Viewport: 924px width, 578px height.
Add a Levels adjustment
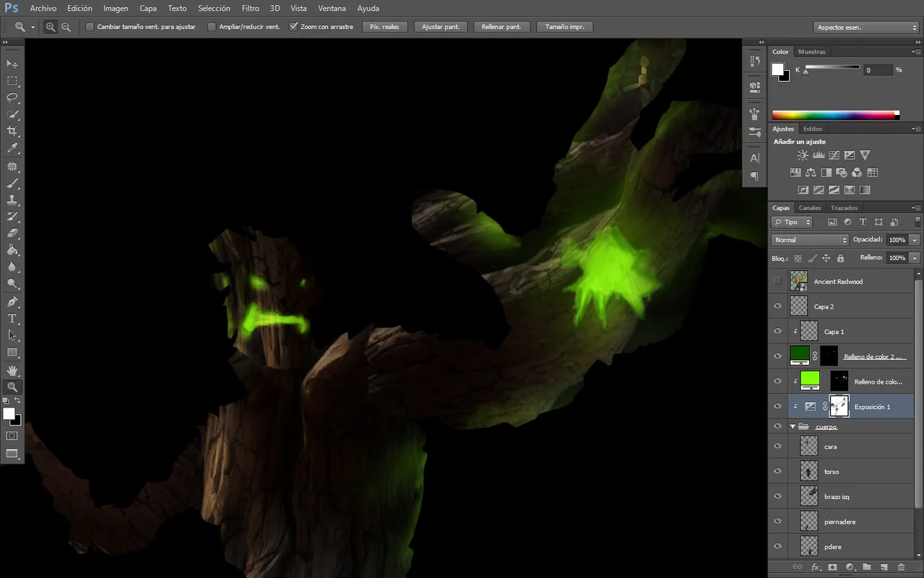pos(819,155)
